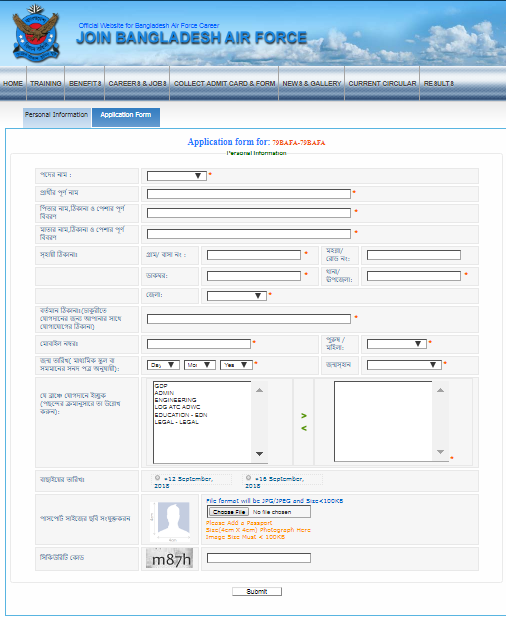
Task: Open the birth Day dropdown
Action: (x=163, y=365)
